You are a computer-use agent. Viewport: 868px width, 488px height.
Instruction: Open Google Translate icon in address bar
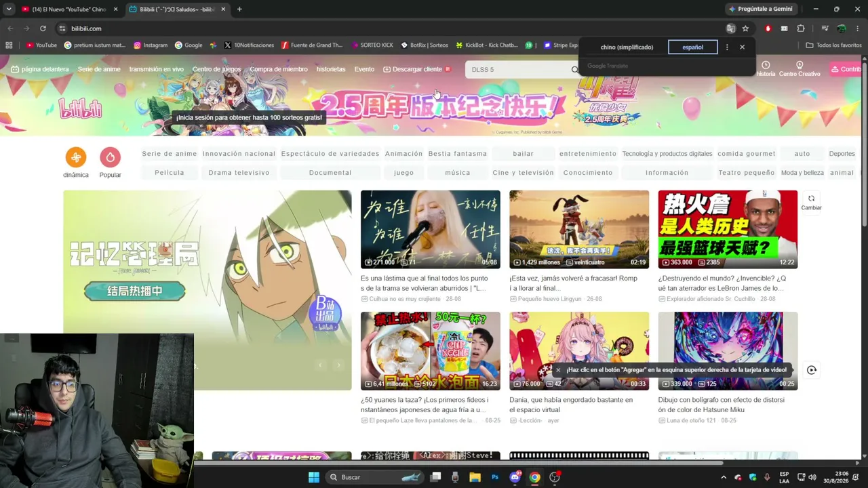[x=730, y=28]
